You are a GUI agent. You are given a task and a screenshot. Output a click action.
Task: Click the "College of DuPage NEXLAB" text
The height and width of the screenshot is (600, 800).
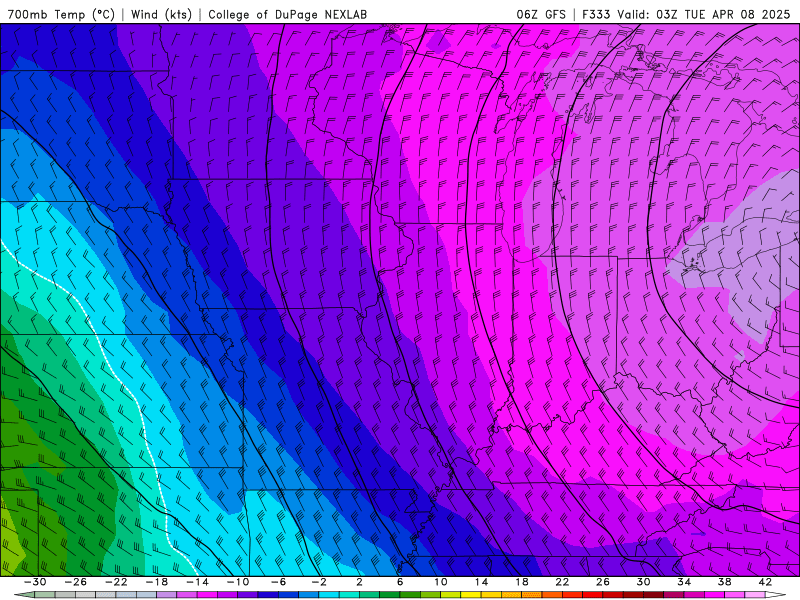click(x=287, y=14)
